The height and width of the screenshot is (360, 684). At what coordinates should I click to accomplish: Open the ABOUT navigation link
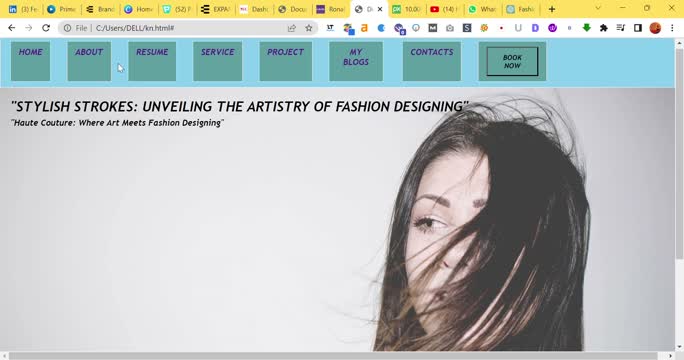[89, 52]
